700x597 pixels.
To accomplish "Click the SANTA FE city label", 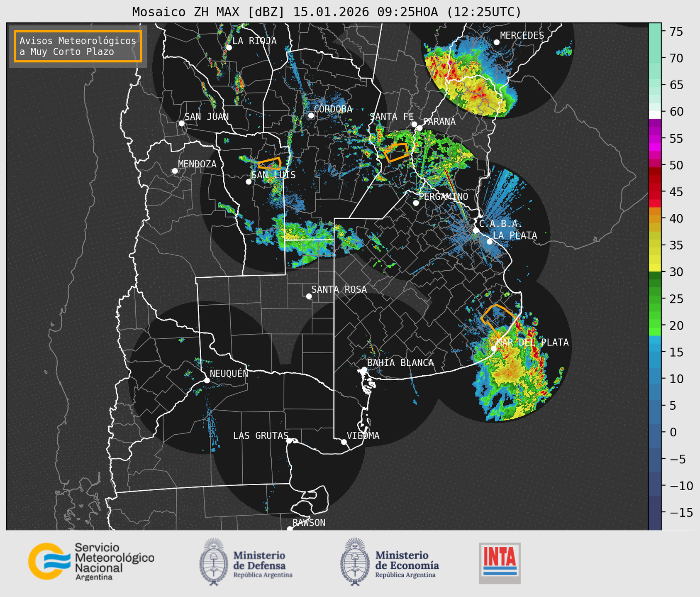I will coord(392,117).
